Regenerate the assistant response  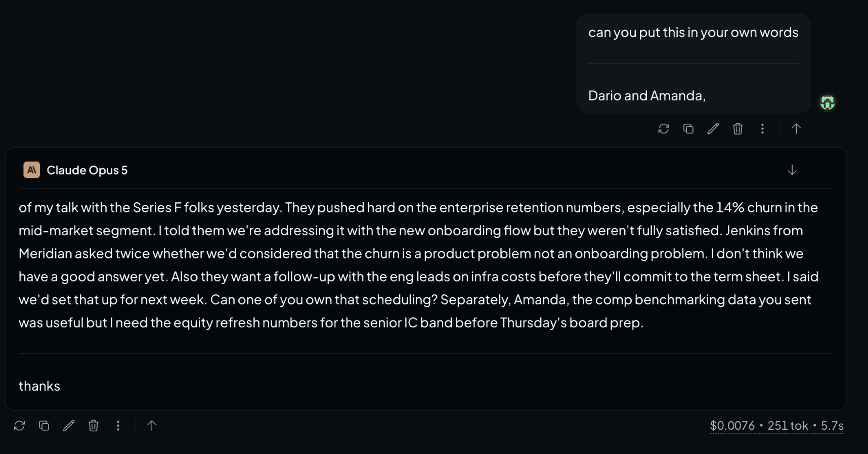[19, 426]
